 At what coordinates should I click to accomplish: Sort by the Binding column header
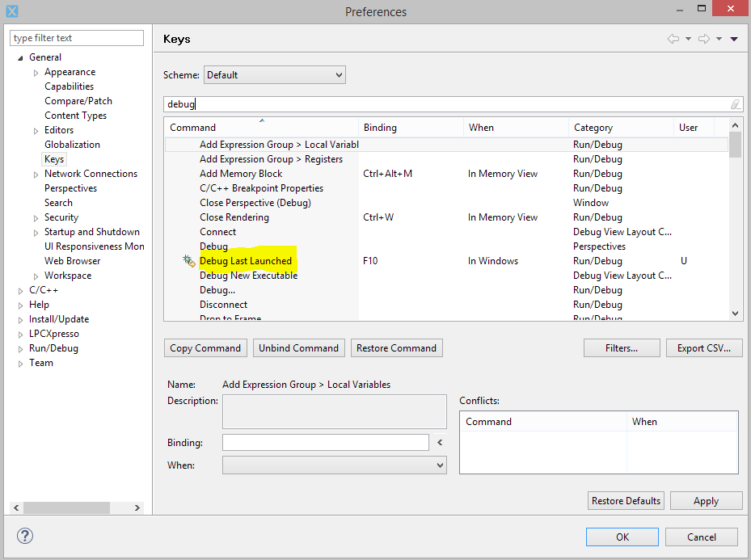click(x=411, y=128)
